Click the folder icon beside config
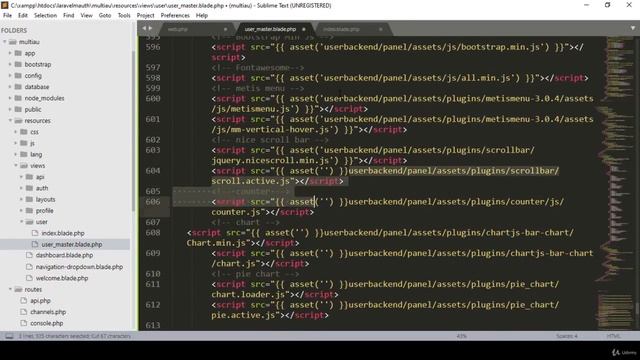The height and width of the screenshot is (360, 640). pos(18,76)
